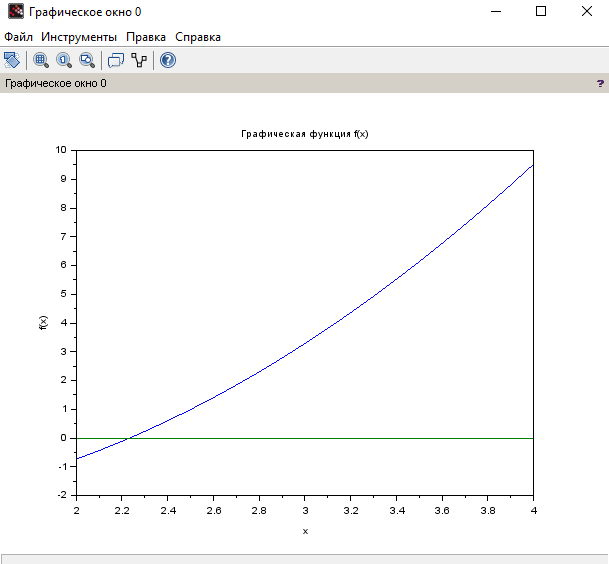Activate the Zoom area magnifier tool
The height and width of the screenshot is (564, 609).
click(41, 60)
